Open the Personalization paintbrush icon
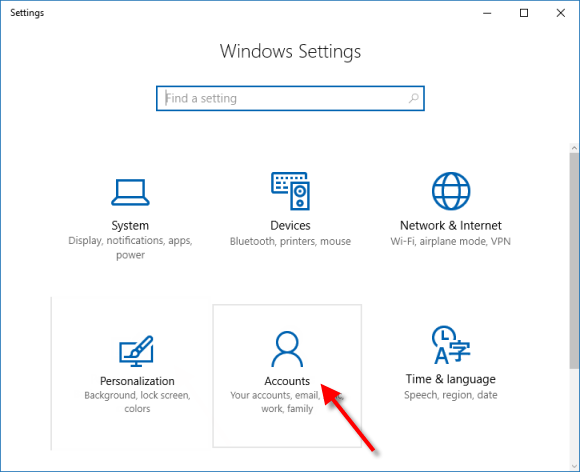The image size is (580, 472). point(136,351)
